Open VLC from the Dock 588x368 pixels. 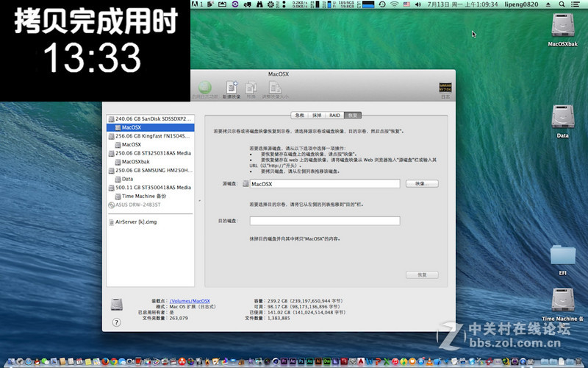click(x=429, y=361)
